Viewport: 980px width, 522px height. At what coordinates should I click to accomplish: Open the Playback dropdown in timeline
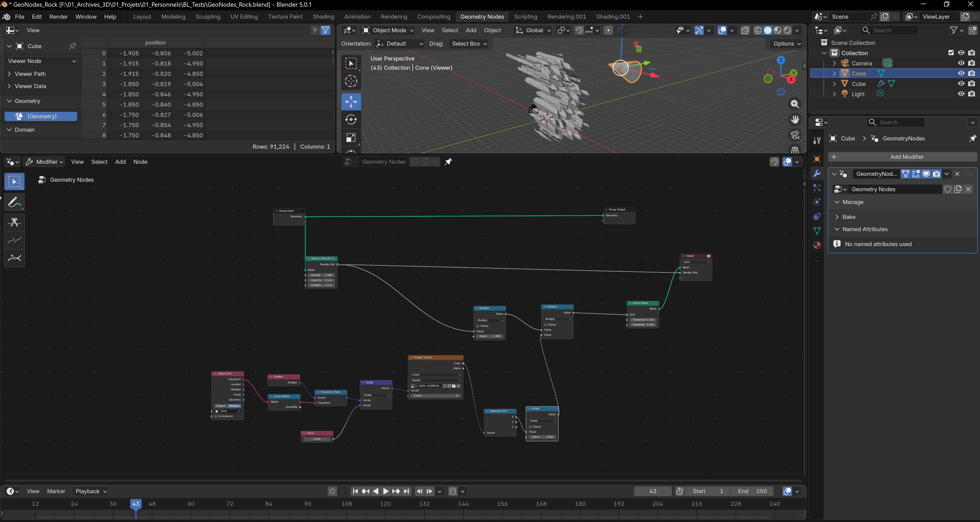91,491
